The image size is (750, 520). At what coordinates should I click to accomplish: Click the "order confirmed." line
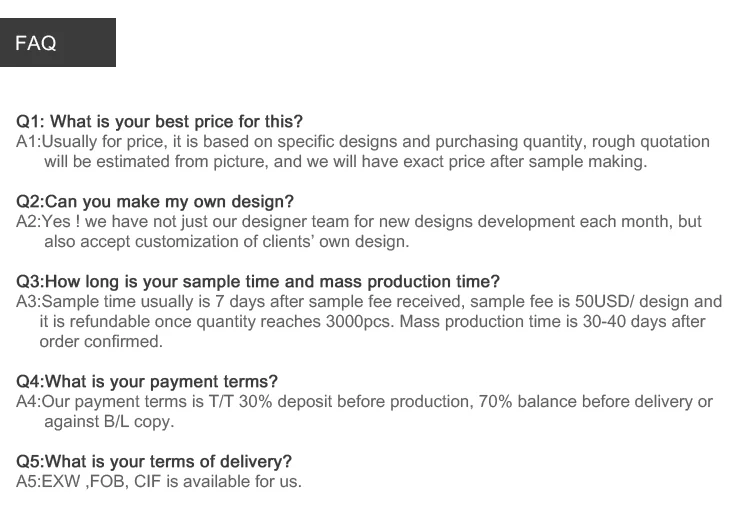tap(100, 341)
